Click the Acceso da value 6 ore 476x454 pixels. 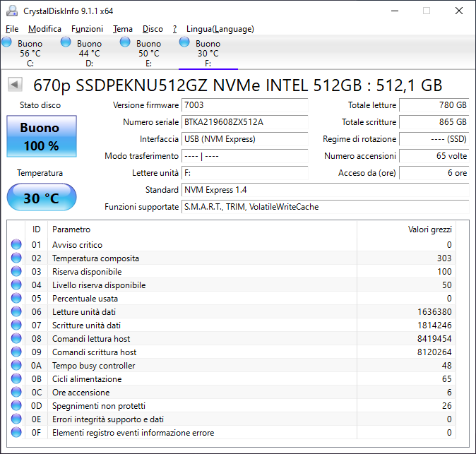tap(434, 173)
